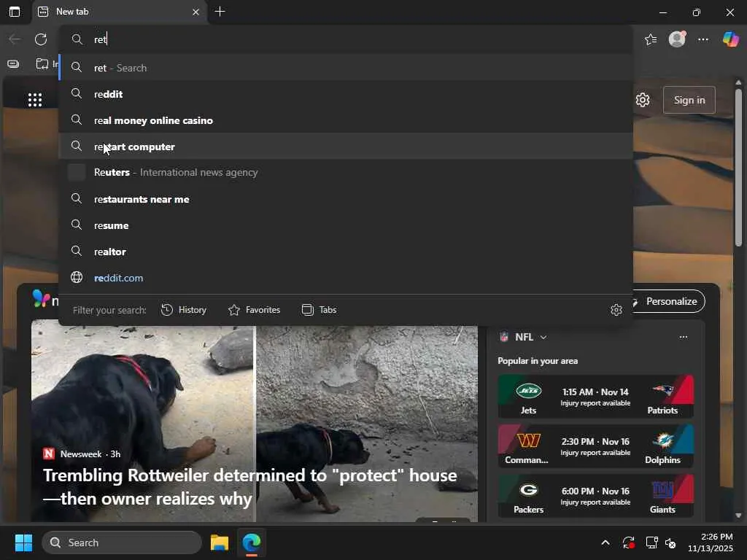Choose 'restart computer' suggestion
The image size is (747, 560).
[347, 146]
